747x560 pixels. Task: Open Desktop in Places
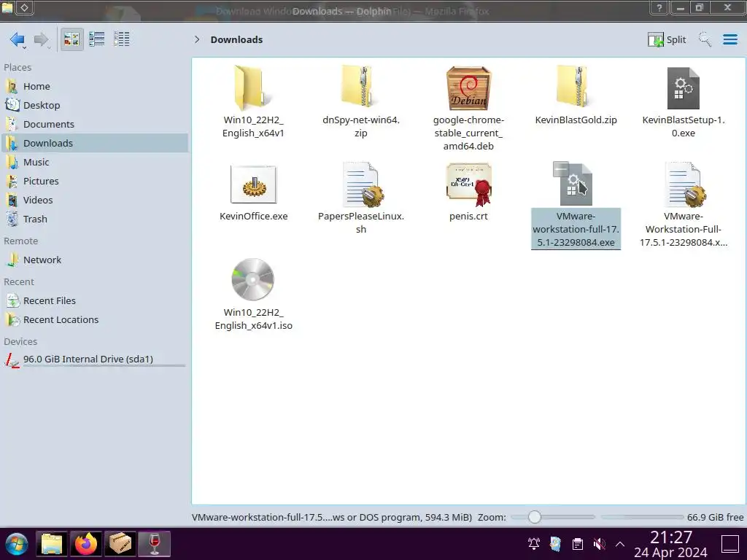94,105
